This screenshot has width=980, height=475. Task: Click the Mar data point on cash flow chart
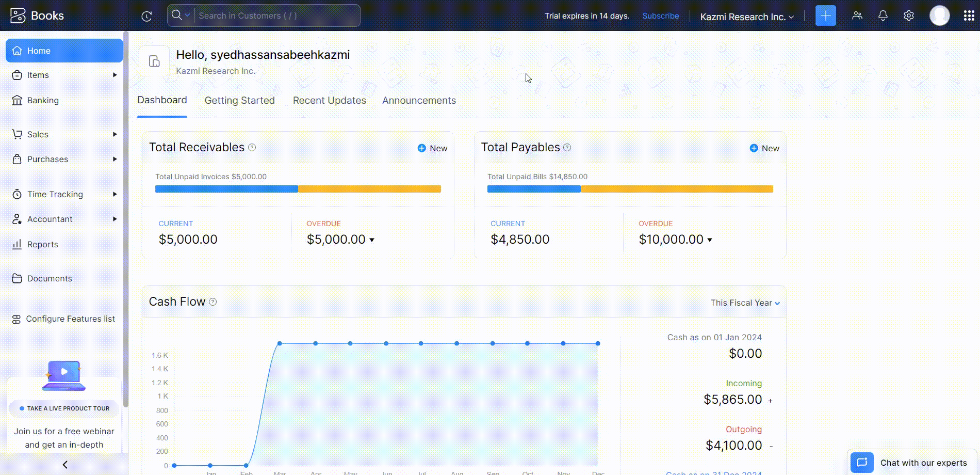[x=280, y=343]
